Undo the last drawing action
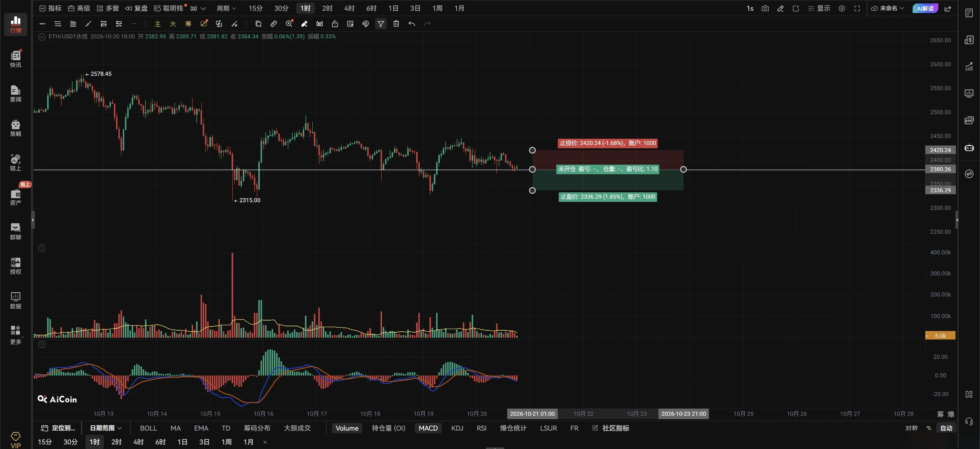 pos(412,24)
